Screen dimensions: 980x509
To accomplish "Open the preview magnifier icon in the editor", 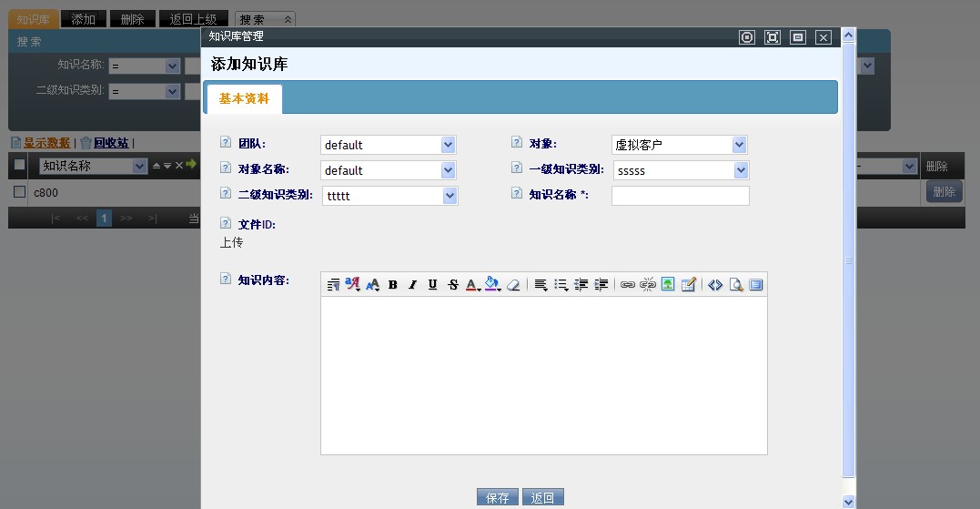I will click(736, 285).
